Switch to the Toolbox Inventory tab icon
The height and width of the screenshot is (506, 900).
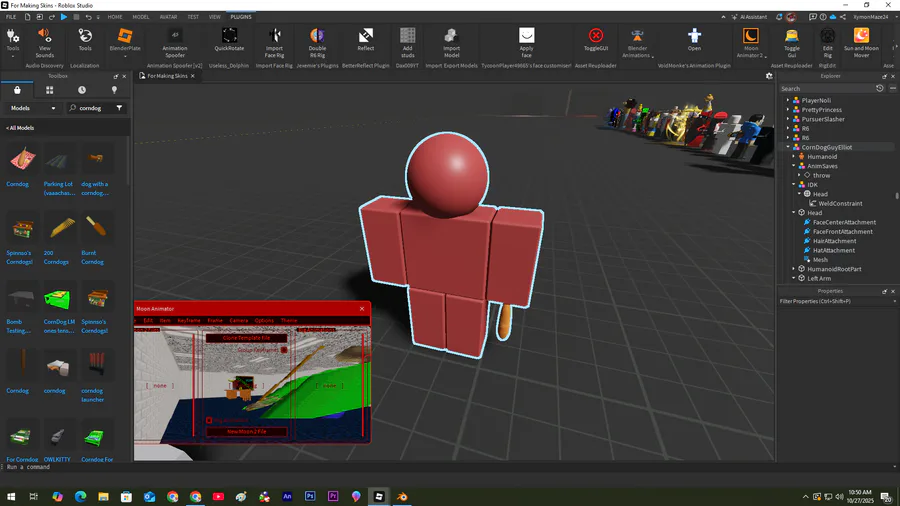click(49, 90)
